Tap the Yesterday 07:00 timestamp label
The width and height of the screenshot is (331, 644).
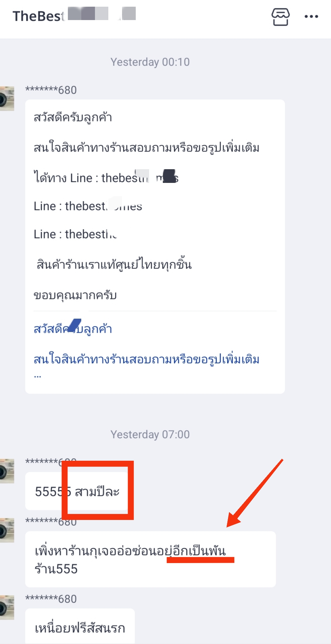(150, 434)
